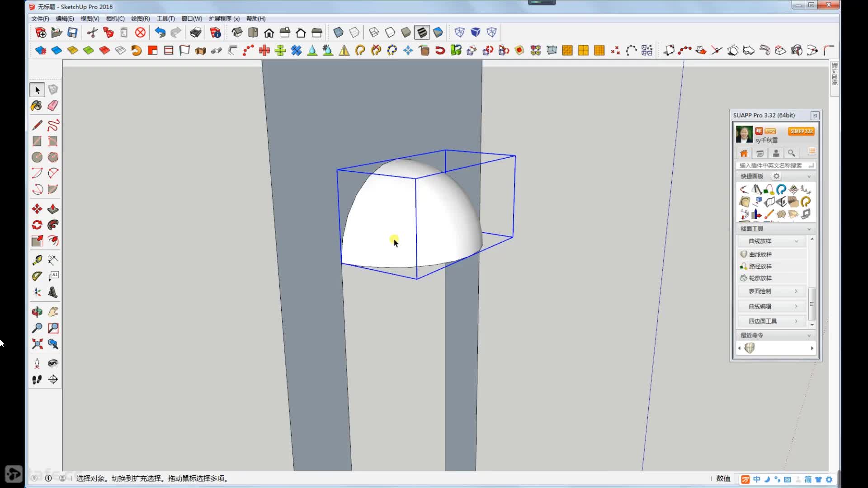Select the Protractor tool
This screenshot has width=868, height=488.
(x=37, y=276)
